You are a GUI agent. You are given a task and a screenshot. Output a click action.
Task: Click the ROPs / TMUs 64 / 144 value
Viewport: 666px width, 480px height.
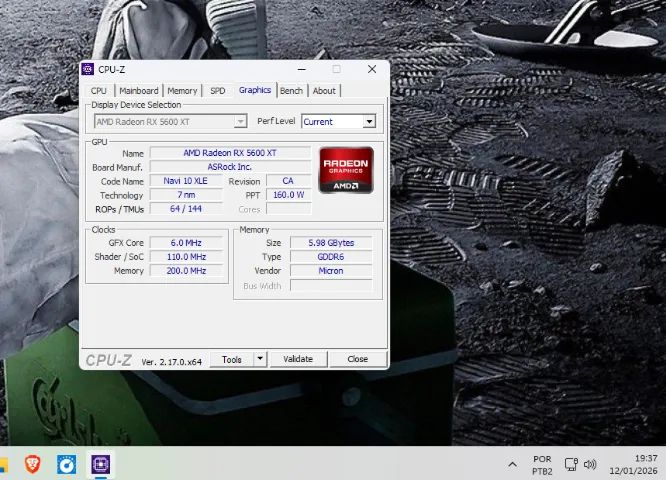[x=186, y=209]
